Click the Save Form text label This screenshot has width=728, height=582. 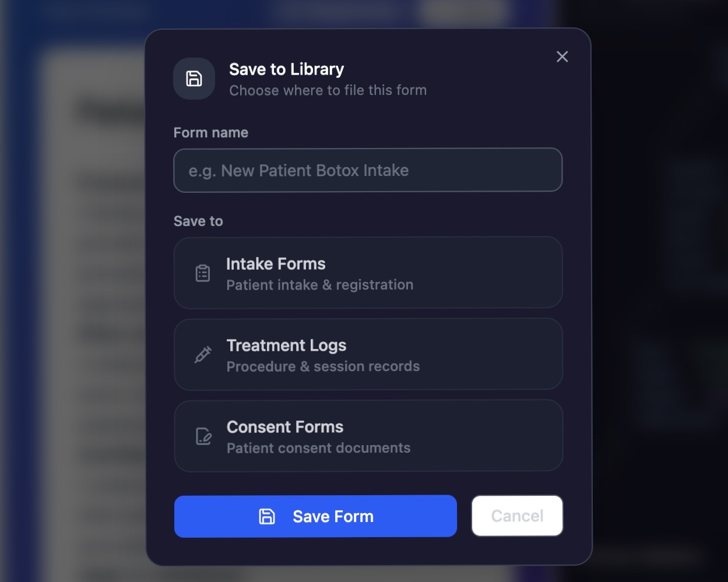[333, 516]
